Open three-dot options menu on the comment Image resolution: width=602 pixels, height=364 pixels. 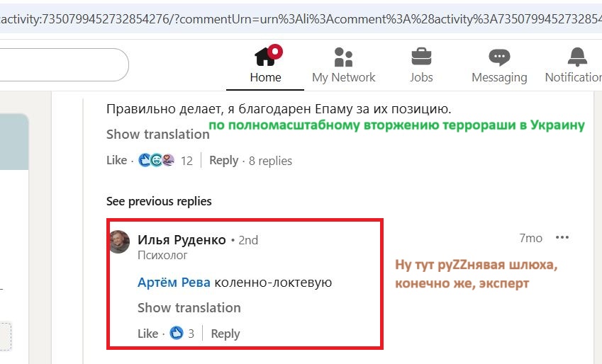562,238
